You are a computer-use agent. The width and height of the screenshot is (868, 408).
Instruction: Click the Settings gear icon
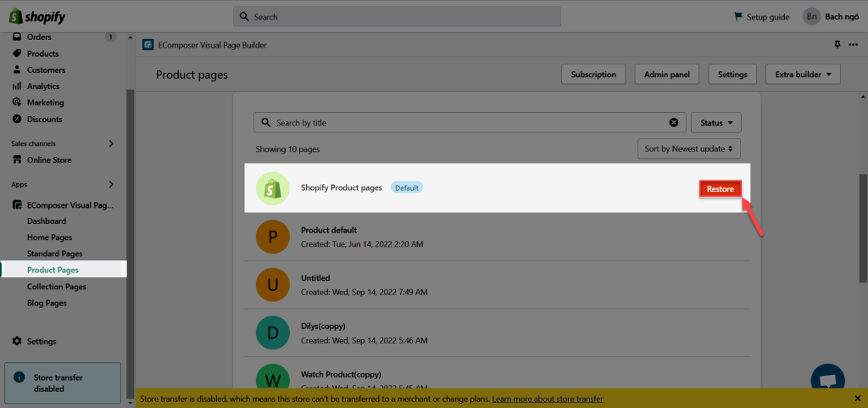(17, 341)
